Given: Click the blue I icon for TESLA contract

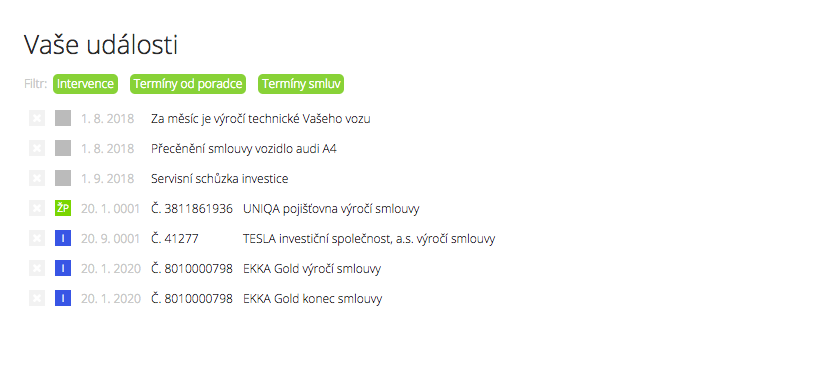Looking at the screenshot, I should point(63,238).
